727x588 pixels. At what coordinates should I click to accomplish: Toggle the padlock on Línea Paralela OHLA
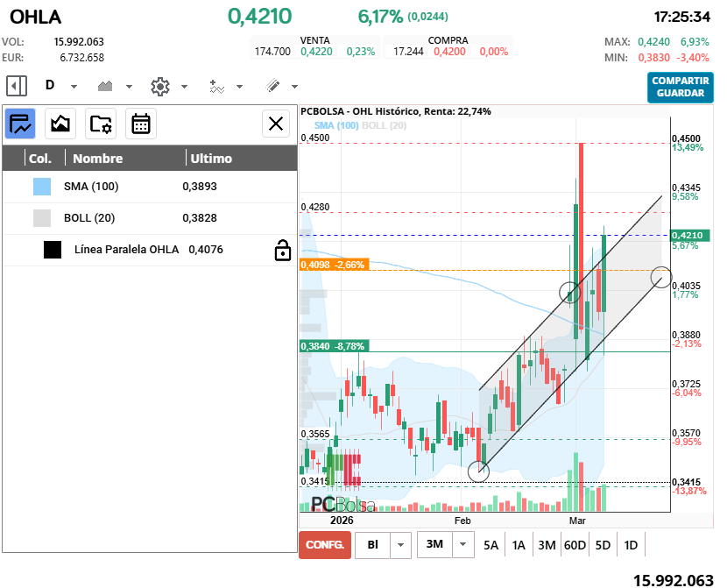[x=283, y=251]
